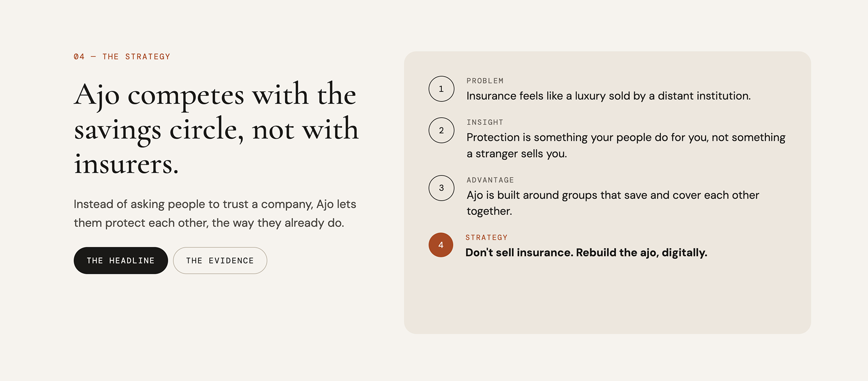Select the step 2 numbered circle
868x381 pixels.
click(x=441, y=130)
